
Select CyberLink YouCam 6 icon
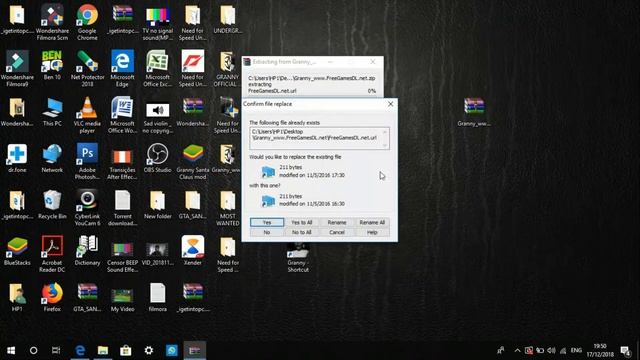point(87,208)
